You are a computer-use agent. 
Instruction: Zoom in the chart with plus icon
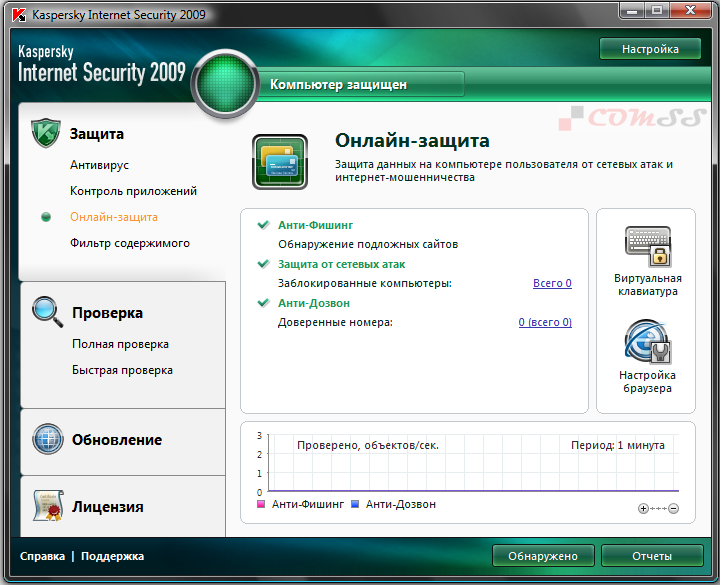click(x=643, y=508)
